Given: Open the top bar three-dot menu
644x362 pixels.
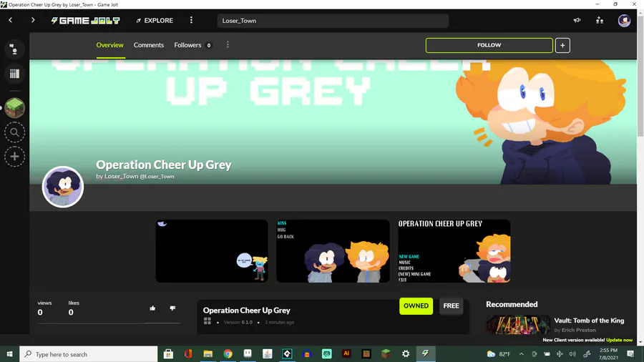Looking at the screenshot, I should click(191, 20).
